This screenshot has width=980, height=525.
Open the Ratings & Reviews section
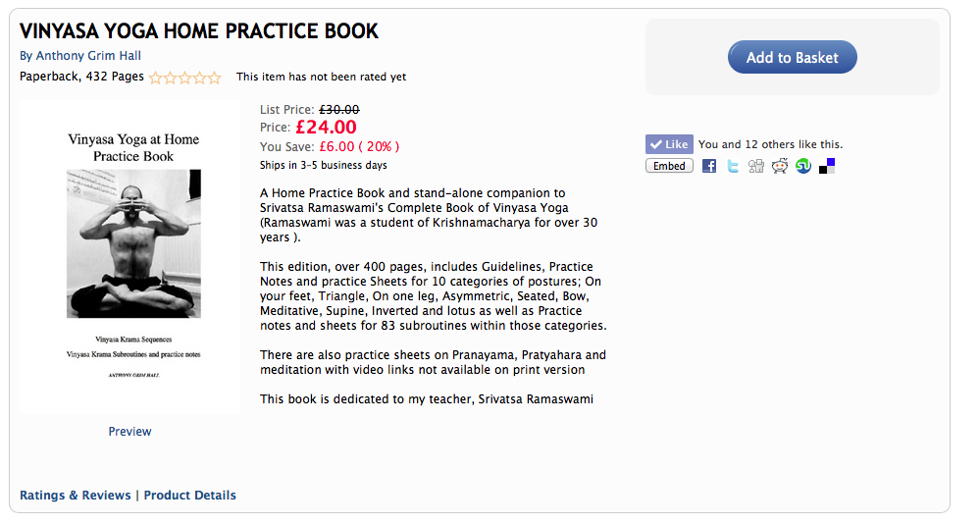(x=76, y=496)
